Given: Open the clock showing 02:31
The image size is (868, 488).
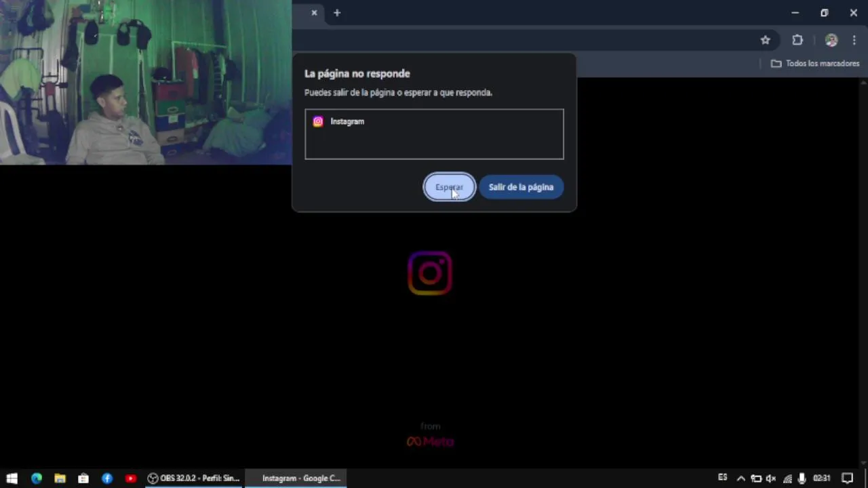Looking at the screenshot, I should tap(821, 478).
